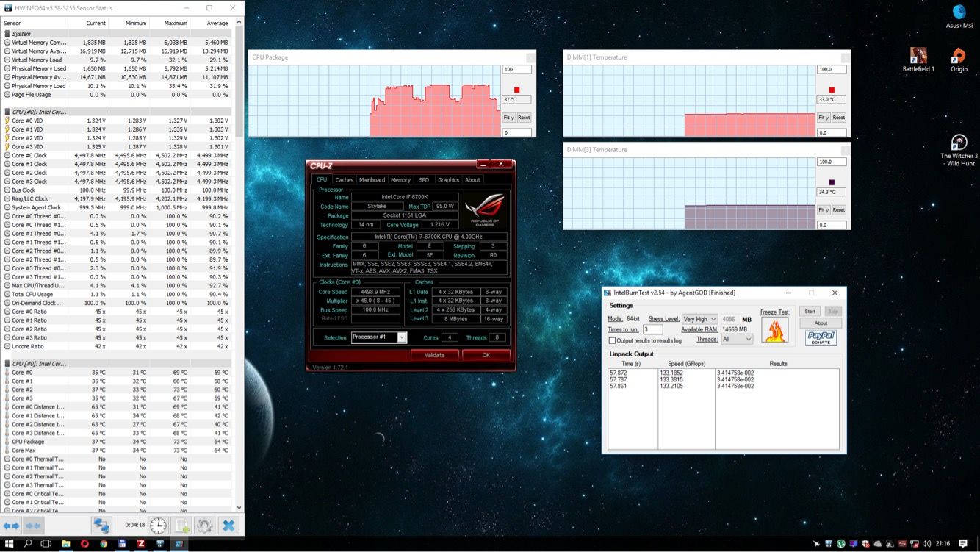Click the expand-columns arrows icon in HWiNFO
Screen dimensions: 980x552
coord(11,526)
